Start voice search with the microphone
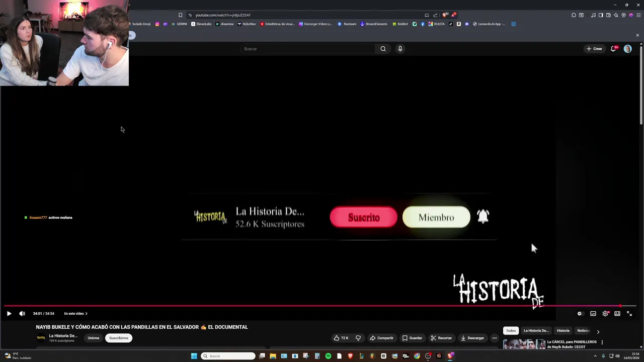The width and height of the screenshot is (644, 362). coord(400,49)
